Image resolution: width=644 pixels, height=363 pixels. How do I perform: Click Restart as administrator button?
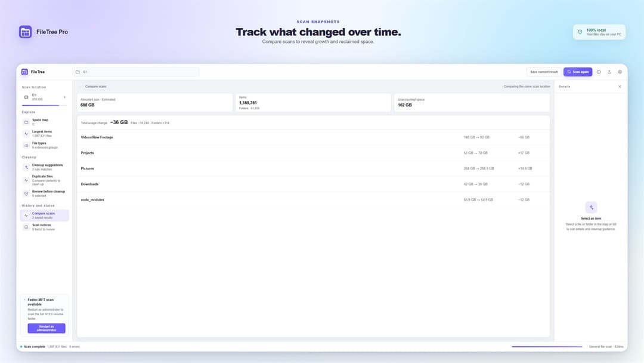tap(47, 328)
